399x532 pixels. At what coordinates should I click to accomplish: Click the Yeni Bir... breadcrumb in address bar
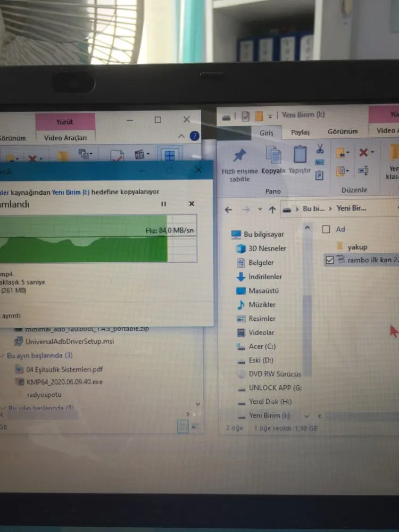[351, 208]
